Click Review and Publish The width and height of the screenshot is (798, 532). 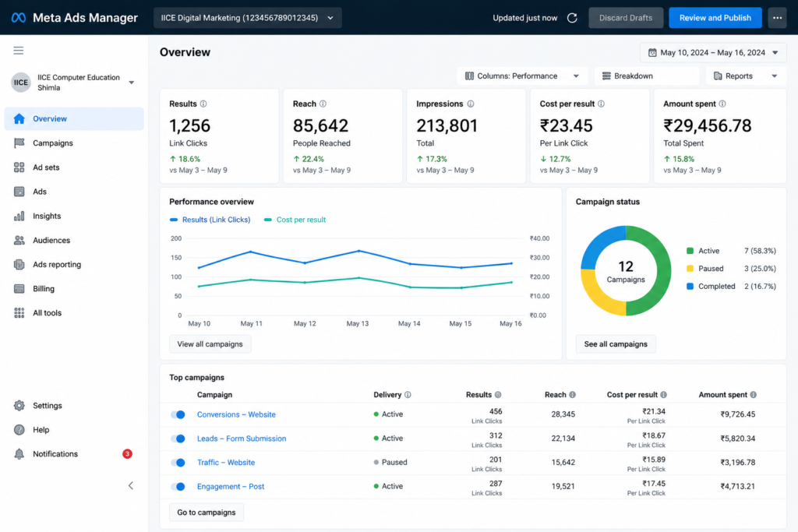coord(715,18)
